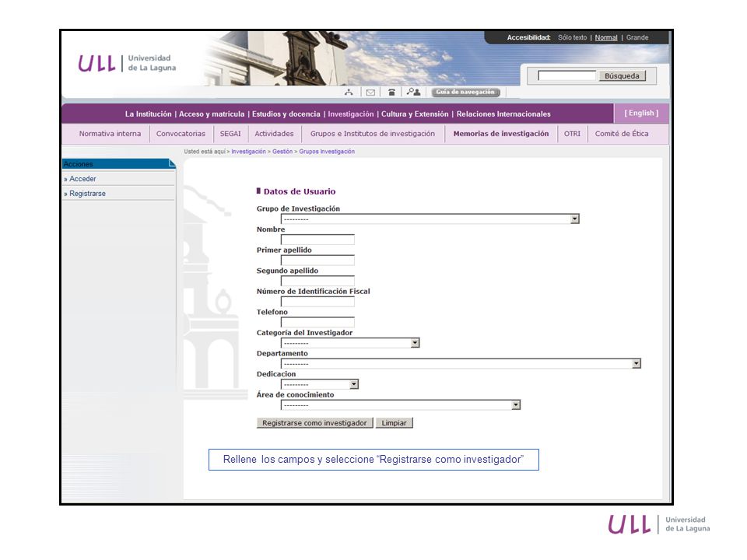Open La Institución menu

[148, 114]
